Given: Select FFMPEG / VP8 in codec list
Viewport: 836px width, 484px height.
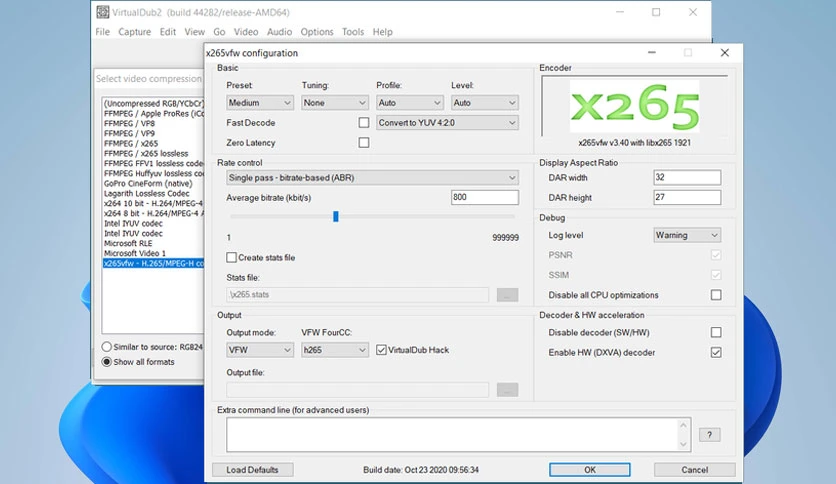Looking at the screenshot, I should (153, 123).
